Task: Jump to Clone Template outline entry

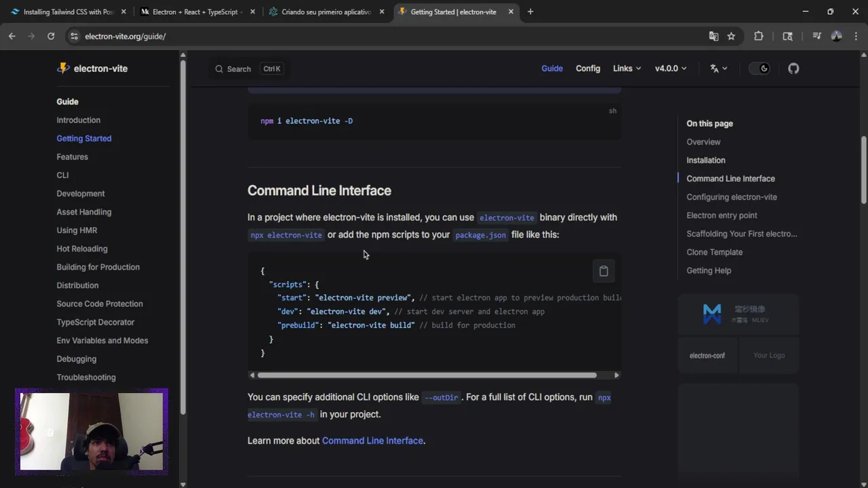Action: tap(715, 251)
